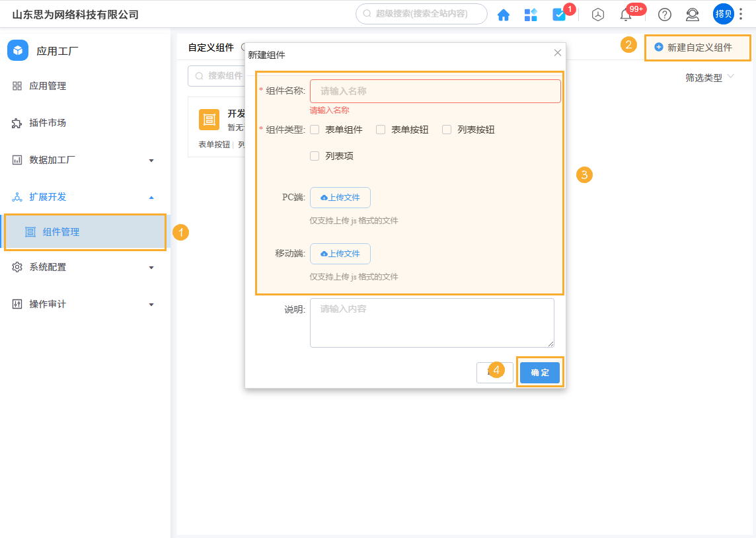
Task: Click the bell notification icon showing 99+
Action: (626, 14)
